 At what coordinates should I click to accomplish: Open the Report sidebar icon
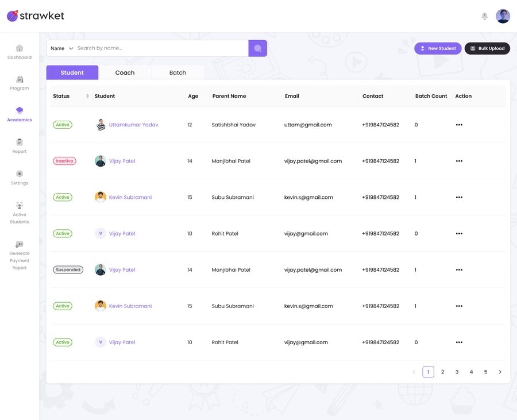coord(20,142)
